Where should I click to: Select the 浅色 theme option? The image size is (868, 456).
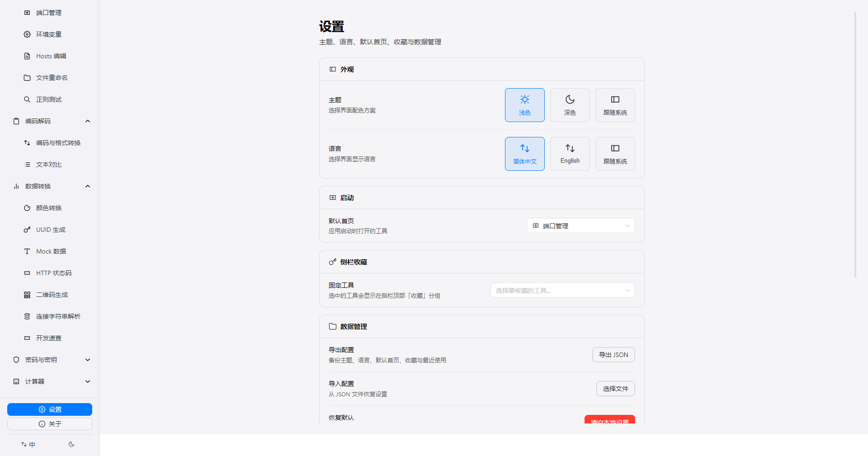(x=525, y=105)
